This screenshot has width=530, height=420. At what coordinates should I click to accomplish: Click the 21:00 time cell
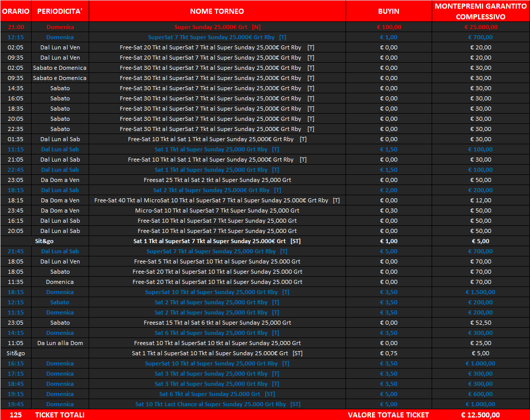click(x=16, y=27)
